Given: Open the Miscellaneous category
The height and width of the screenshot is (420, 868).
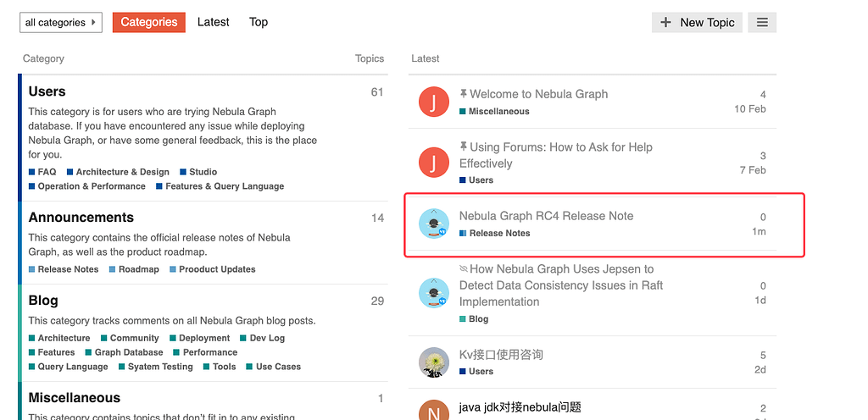Looking at the screenshot, I should coord(75,398).
